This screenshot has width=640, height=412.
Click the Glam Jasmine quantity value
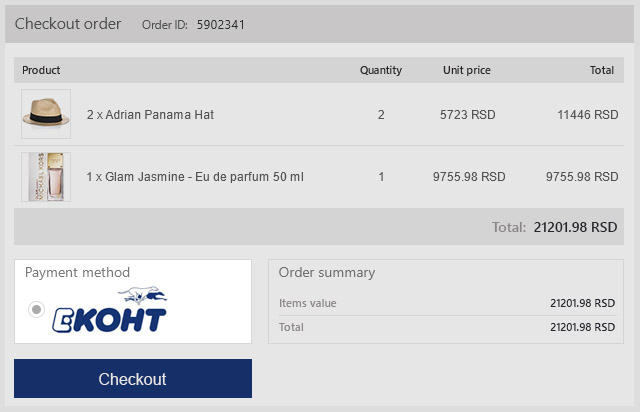click(381, 177)
